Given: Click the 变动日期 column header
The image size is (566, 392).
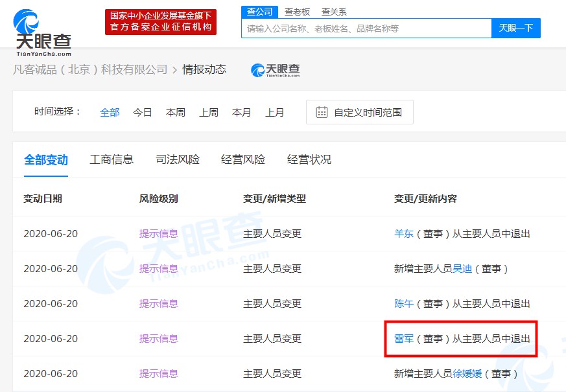Looking at the screenshot, I should point(43,199).
